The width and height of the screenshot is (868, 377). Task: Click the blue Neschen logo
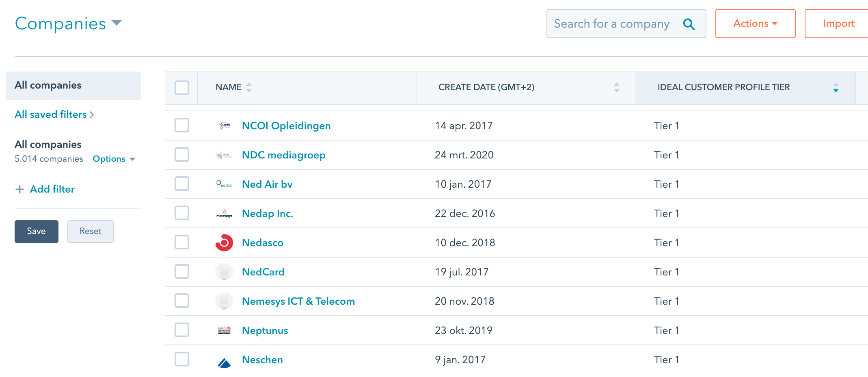point(224,362)
